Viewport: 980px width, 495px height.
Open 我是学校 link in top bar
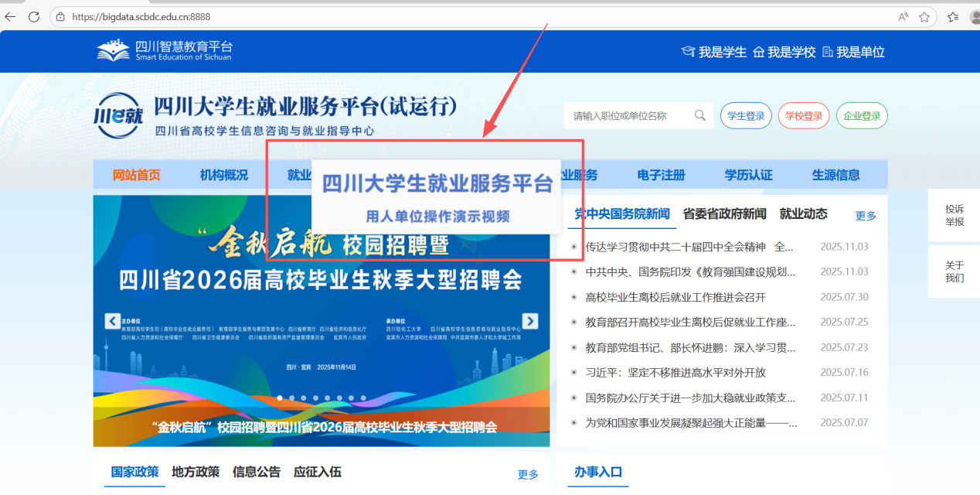784,52
